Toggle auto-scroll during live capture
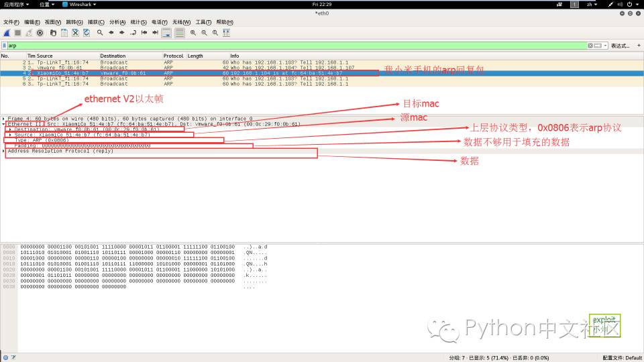This screenshot has height=362, width=644. point(166,33)
